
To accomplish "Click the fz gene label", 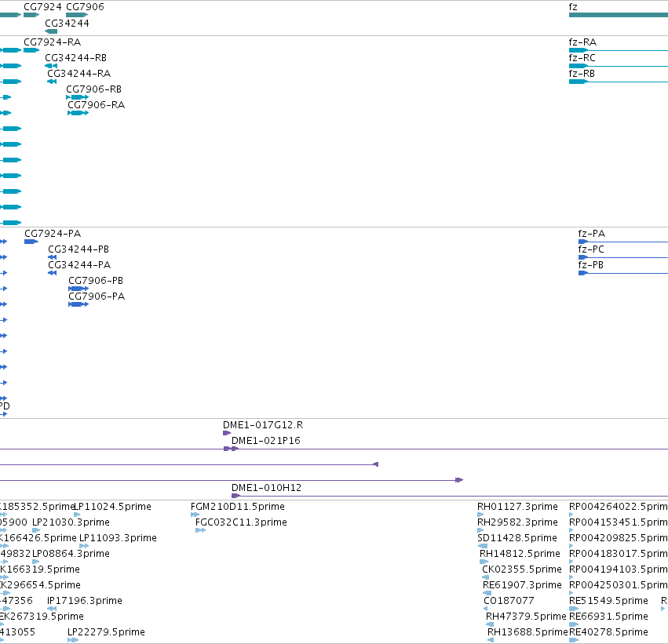I will (x=573, y=7).
